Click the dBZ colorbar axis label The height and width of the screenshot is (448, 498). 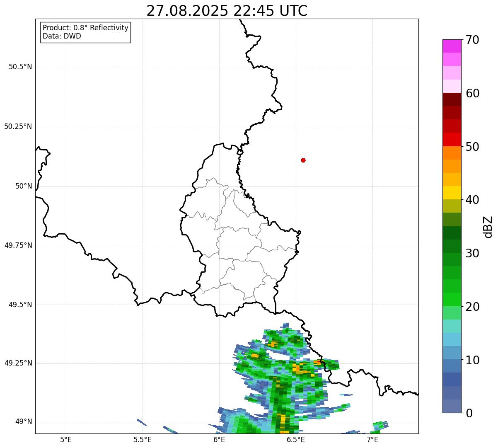[x=488, y=227]
